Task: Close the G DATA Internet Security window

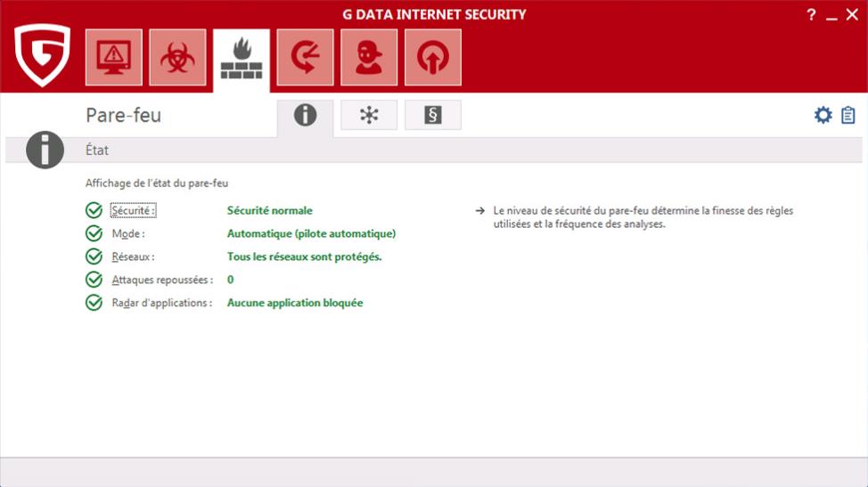Action: [x=852, y=14]
